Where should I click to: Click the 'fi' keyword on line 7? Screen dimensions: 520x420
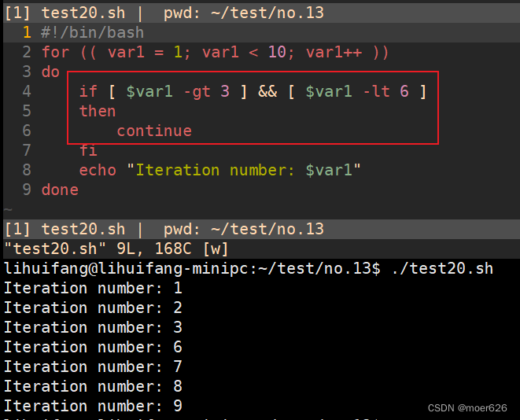88,151
